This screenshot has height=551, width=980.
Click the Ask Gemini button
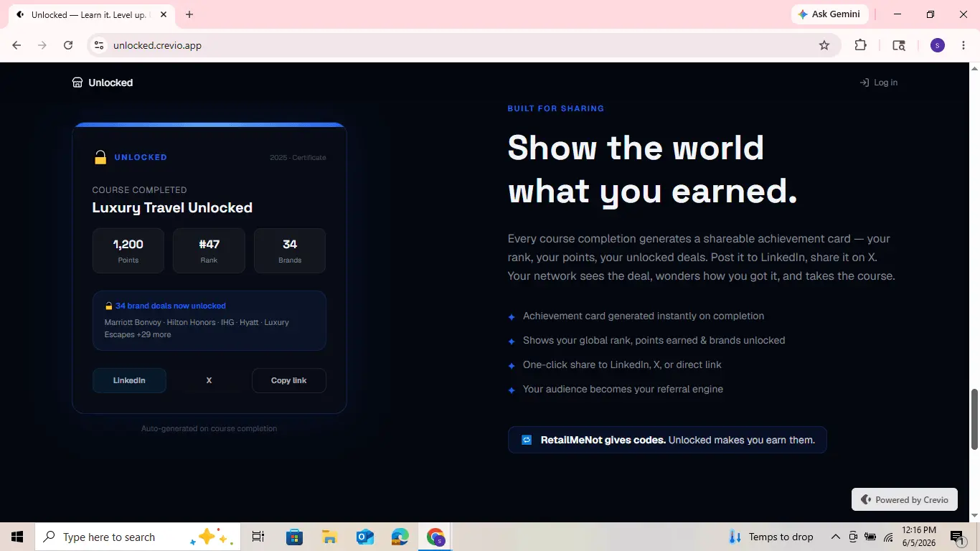tap(829, 14)
